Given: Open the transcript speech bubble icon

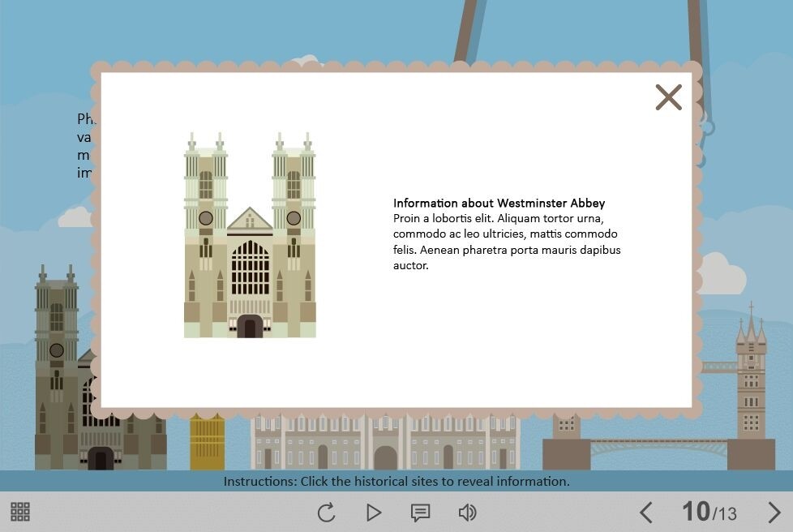Looking at the screenshot, I should 420,513.
